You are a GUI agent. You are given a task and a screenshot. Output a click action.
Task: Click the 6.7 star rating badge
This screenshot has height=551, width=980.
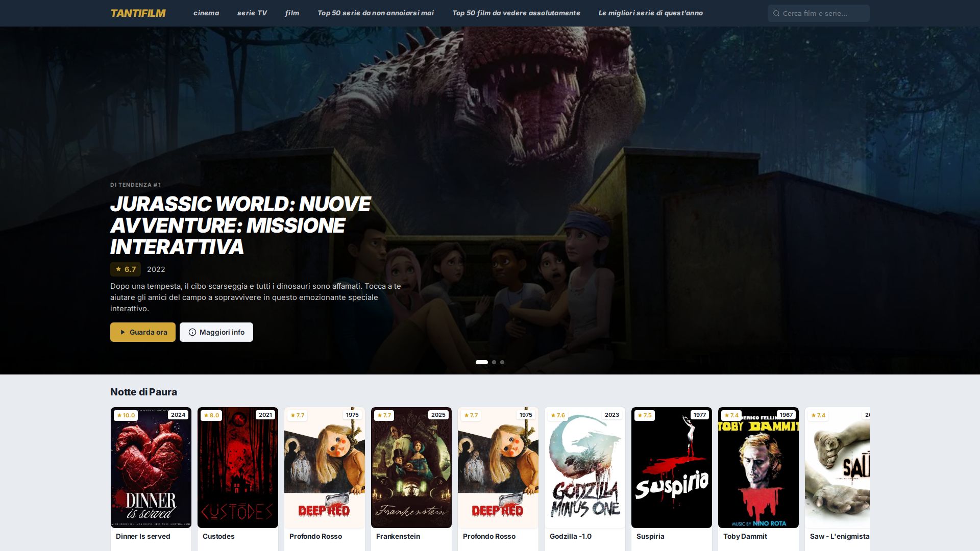(126, 269)
